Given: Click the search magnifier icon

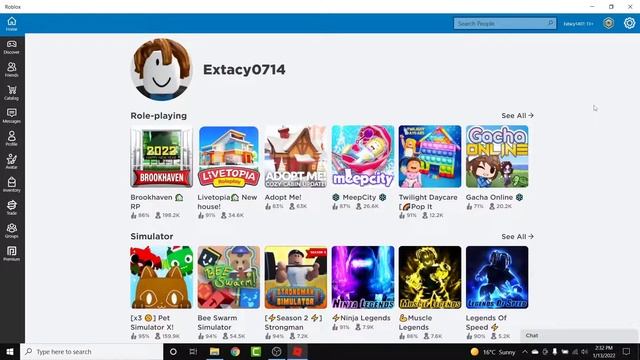Looking at the screenshot, I should 550,23.
